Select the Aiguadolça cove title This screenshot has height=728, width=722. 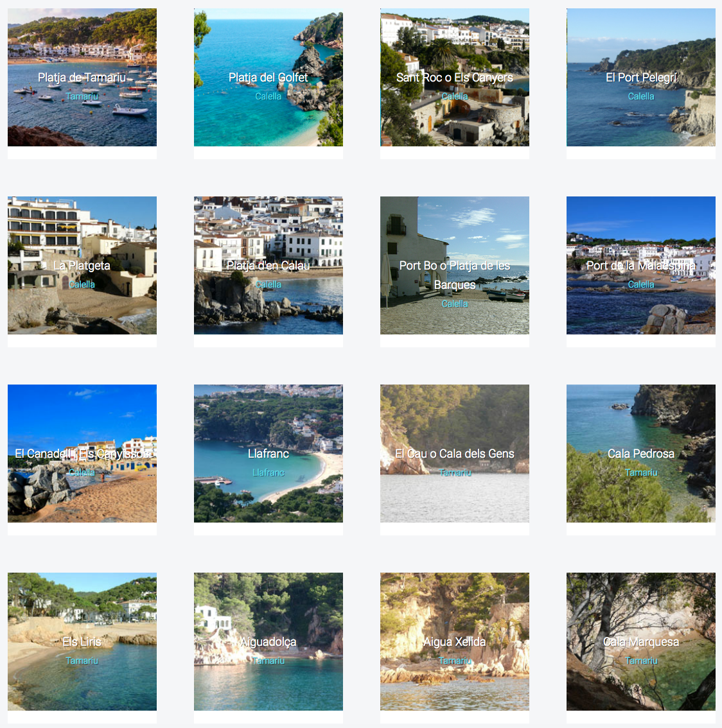coord(269,642)
